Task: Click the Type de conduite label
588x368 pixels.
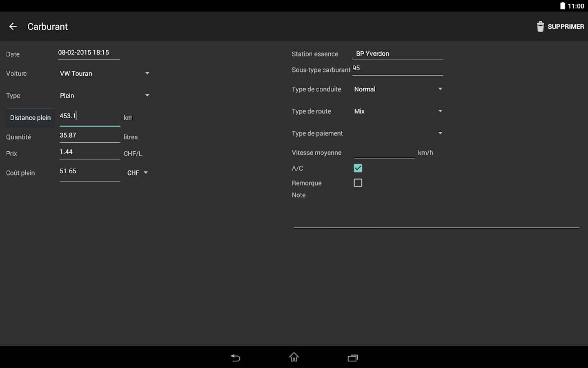Action: pyautogui.click(x=316, y=89)
